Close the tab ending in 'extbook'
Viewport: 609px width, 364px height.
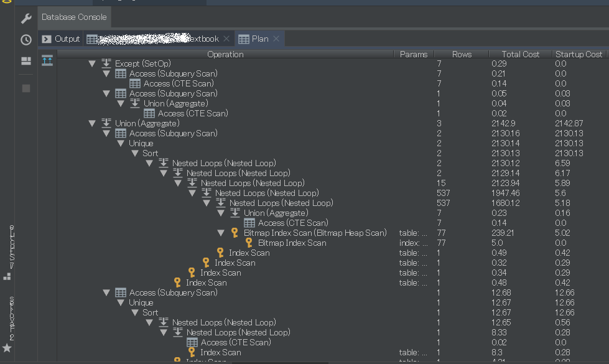point(226,39)
